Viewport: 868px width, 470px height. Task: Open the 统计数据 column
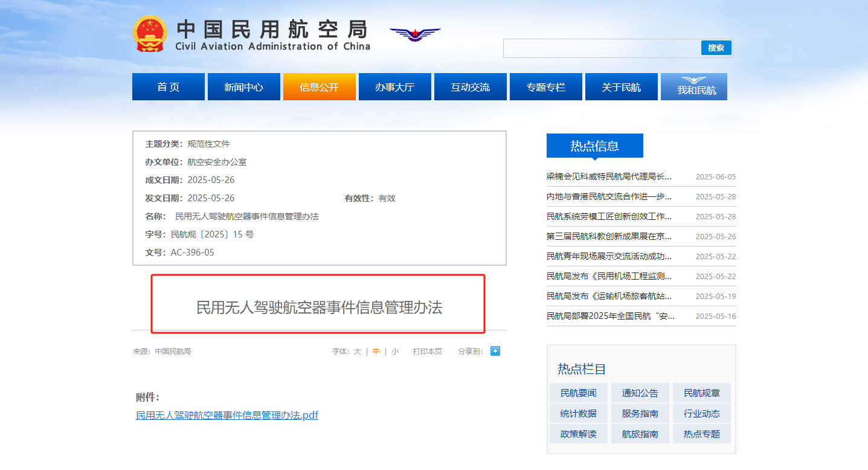pos(579,413)
